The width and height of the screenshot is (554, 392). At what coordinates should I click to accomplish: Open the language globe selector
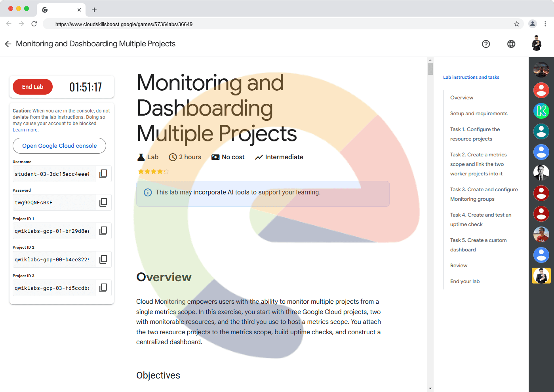point(511,44)
